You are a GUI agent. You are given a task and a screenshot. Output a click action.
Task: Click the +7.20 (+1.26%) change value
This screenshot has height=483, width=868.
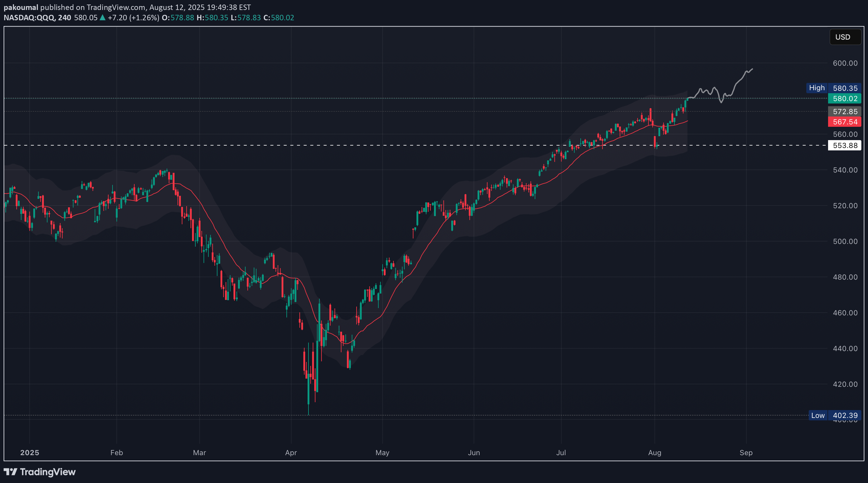click(133, 18)
